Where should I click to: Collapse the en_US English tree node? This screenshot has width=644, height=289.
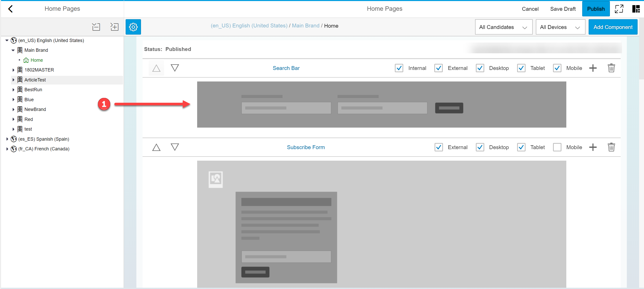pyautogui.click(x=7, y=40)
